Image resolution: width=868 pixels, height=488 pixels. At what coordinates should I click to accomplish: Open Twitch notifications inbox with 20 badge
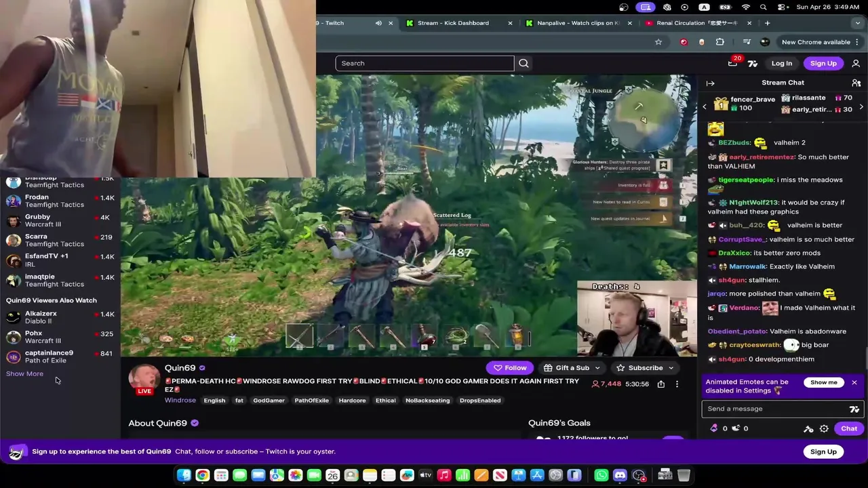[x=733, y=62]
